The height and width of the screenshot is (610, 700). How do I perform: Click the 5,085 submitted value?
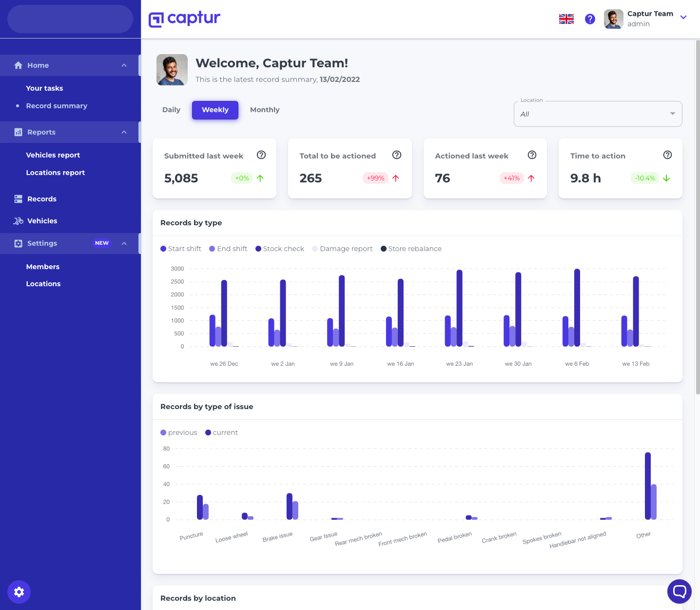tap(181, 178)
